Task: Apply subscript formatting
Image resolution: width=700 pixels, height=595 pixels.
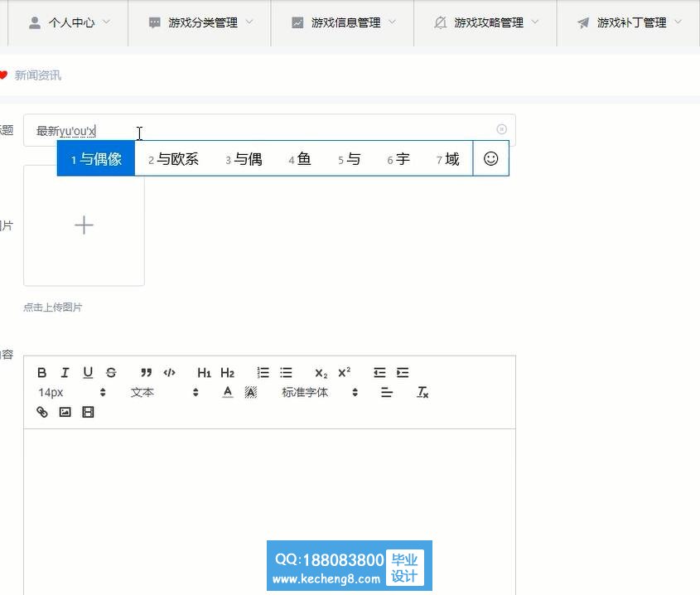Action: coord(321,373)
